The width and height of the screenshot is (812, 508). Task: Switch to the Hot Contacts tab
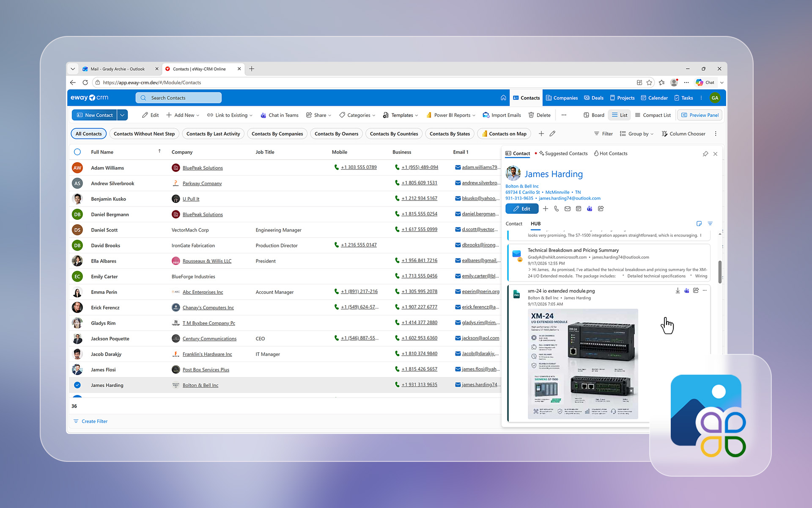coord(611,154)
